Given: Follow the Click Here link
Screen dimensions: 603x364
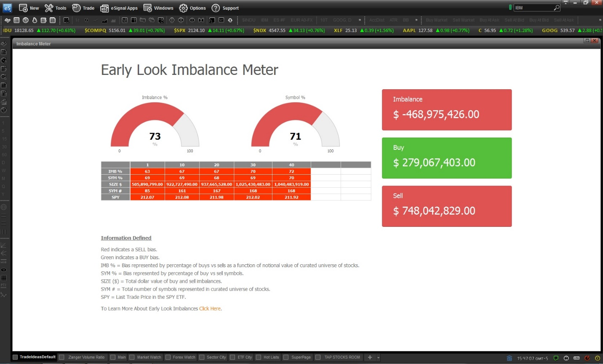Looking at the screenshot, I should click(x=210, y=308).
